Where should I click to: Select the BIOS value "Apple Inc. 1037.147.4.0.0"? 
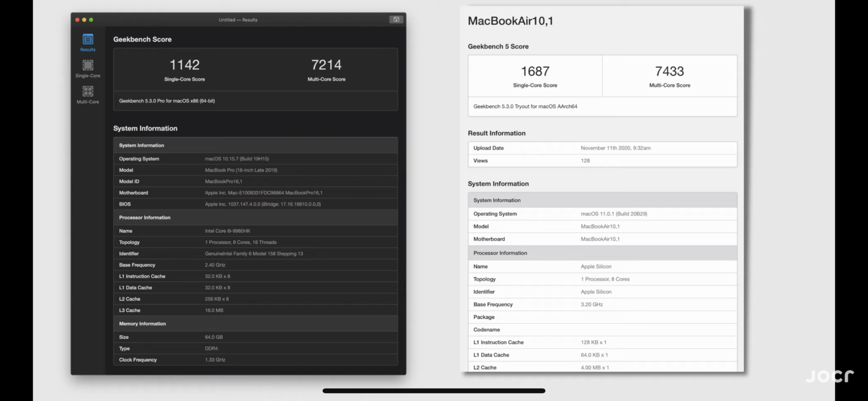(263, 205)
